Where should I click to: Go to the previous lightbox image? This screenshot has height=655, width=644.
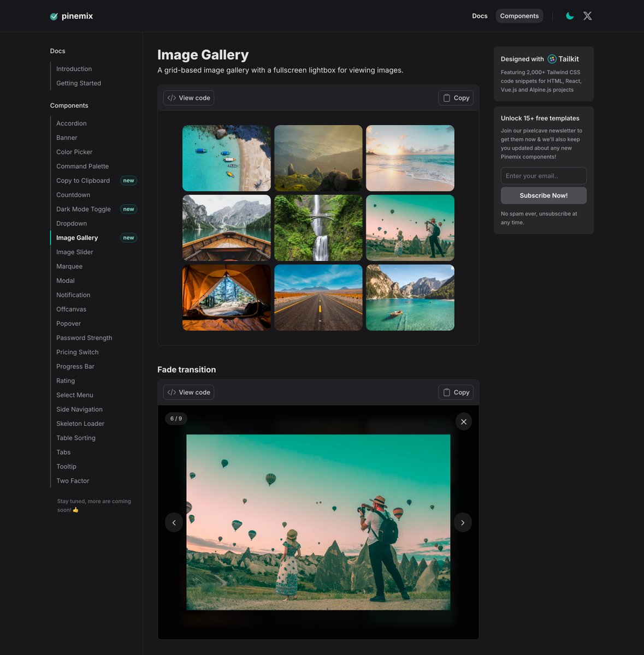pos(174,522)
